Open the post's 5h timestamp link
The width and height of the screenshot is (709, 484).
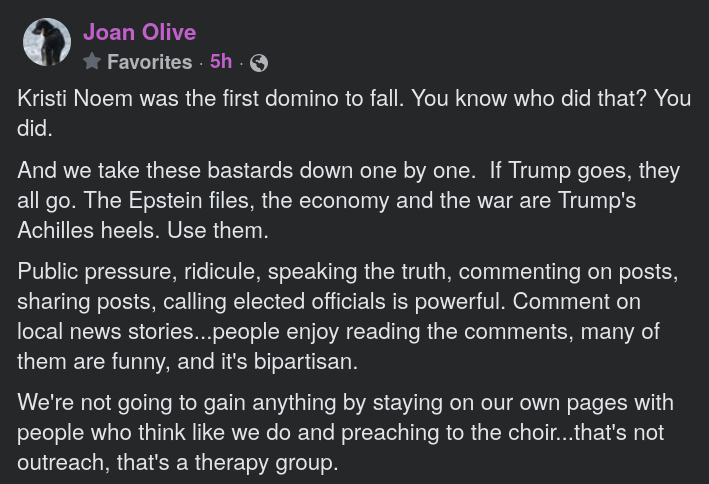pos(221,62)
